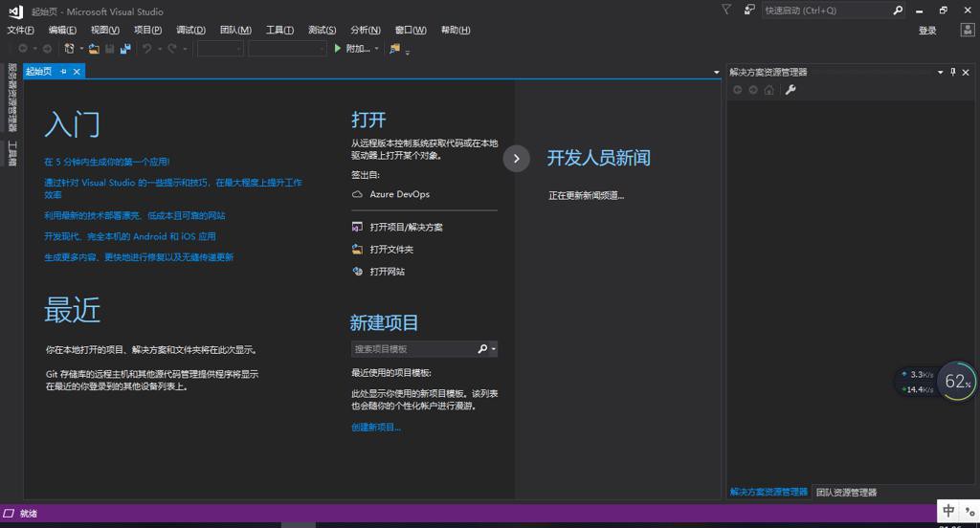Open the solution configurations combo box
The height and width of the screenshot is (528, 980).
[x=220, y=49]
